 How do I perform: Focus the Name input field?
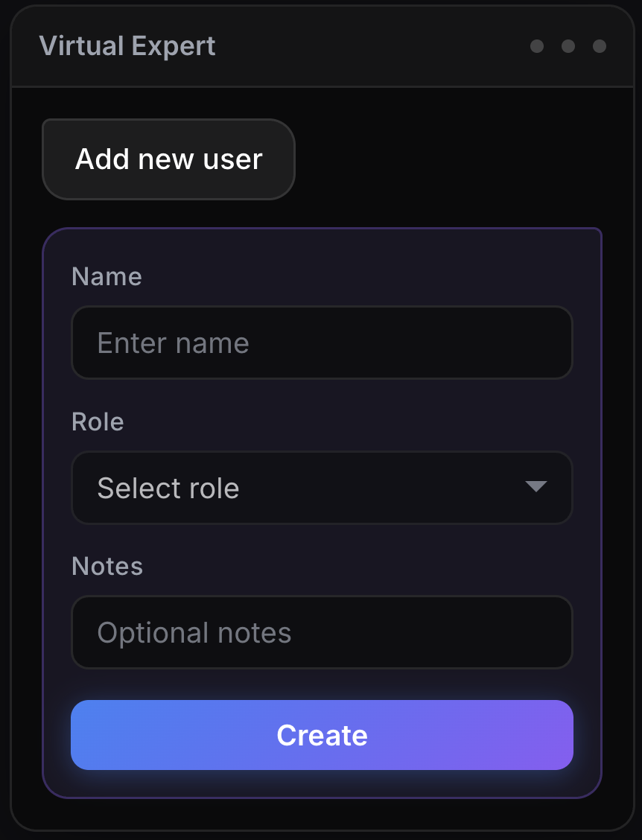tap(322, 343)
